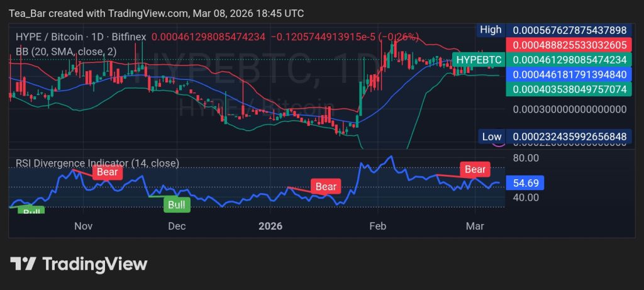Select the HYPE / Bitcoin symbol title

coord(48,38)
